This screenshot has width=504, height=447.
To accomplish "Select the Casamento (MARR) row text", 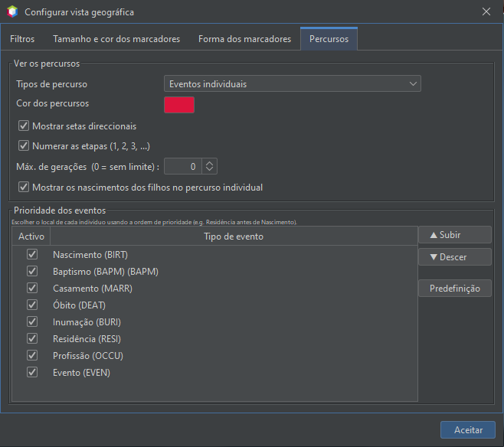I will point(93,289).
